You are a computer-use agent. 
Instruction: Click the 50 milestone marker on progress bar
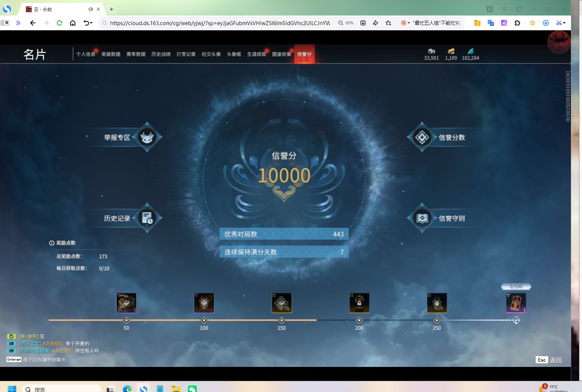tap(126, 320)
